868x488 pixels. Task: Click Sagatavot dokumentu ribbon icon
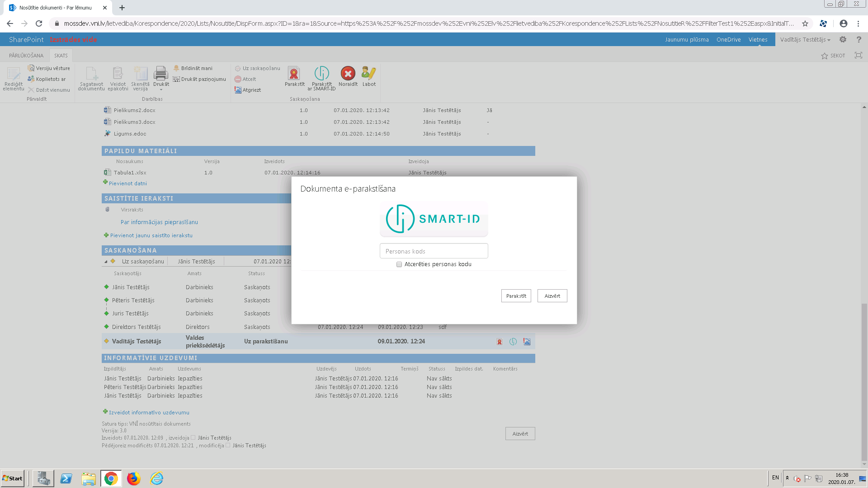(x=91, y=78)
